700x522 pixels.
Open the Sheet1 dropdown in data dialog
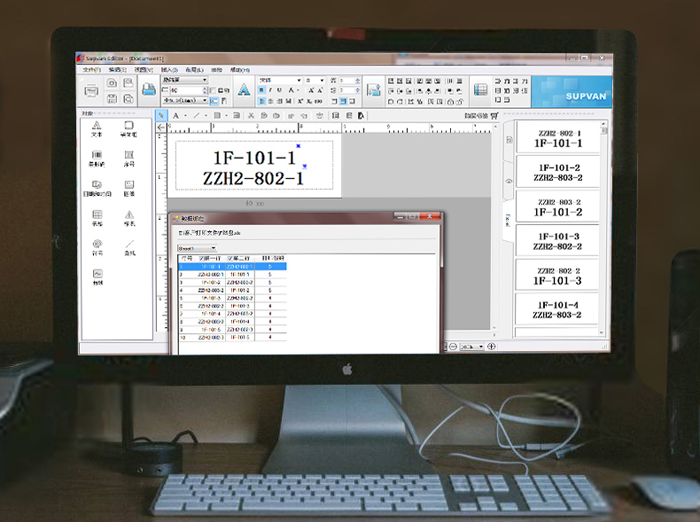click(x=196, y=247)
